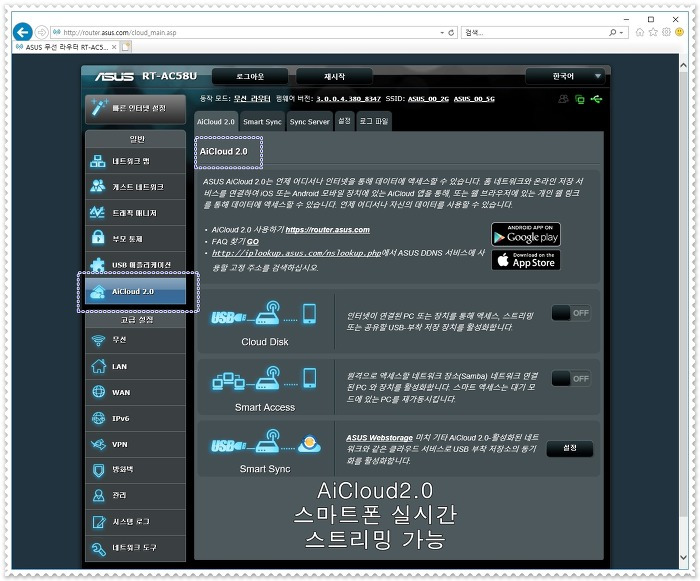Open browser settings gear icon
This screenshot has height=581, width=700.
pyautogui.click(x=666, y=32)
